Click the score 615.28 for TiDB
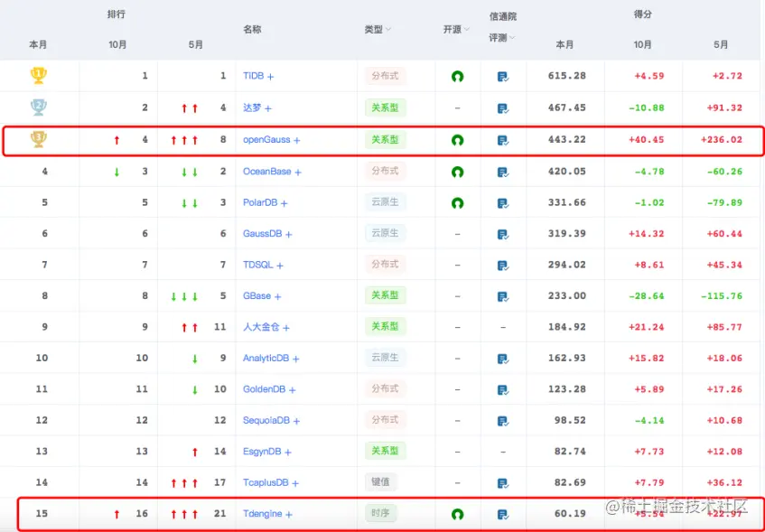This screenshot has height=532, width=765. click(x=567, y=76)
